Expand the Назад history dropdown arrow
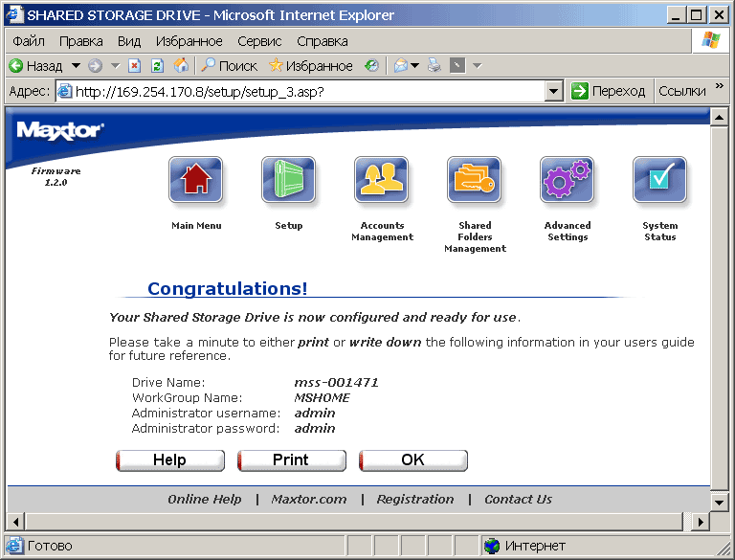Viewport: 735px width, 560px height. [x=76, y=66]
